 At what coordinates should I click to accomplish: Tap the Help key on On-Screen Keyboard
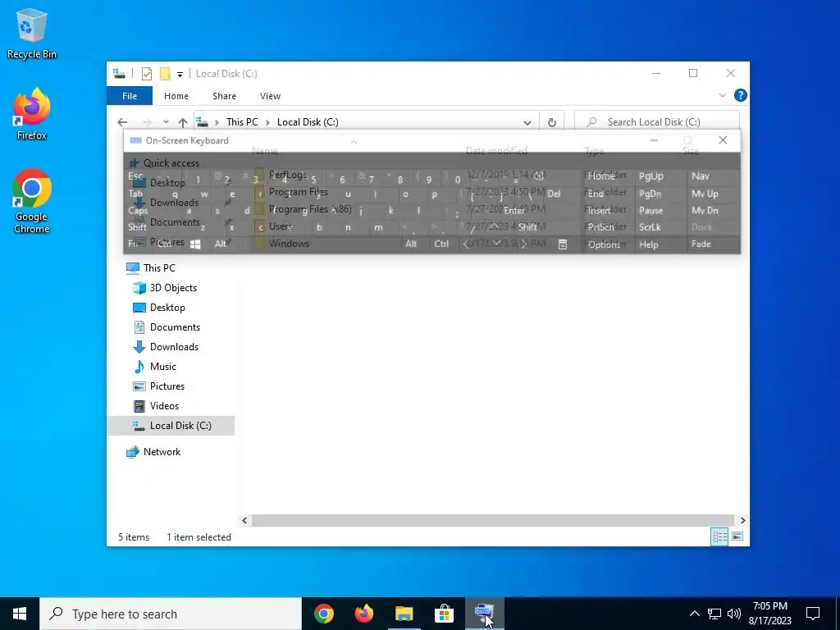coord(648,244)
